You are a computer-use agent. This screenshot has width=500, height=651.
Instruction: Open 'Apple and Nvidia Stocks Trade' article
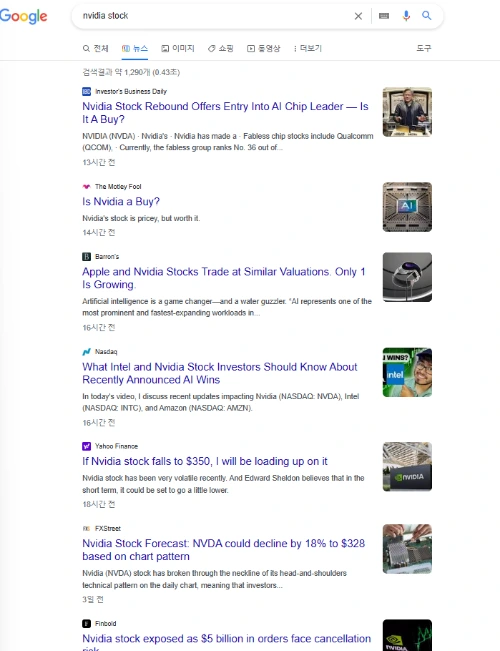click(x=223, y=278)
